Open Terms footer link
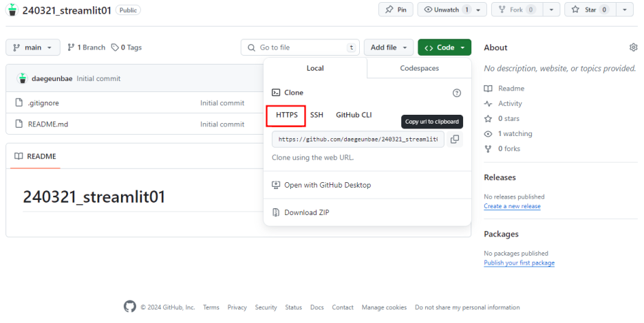 211,307
